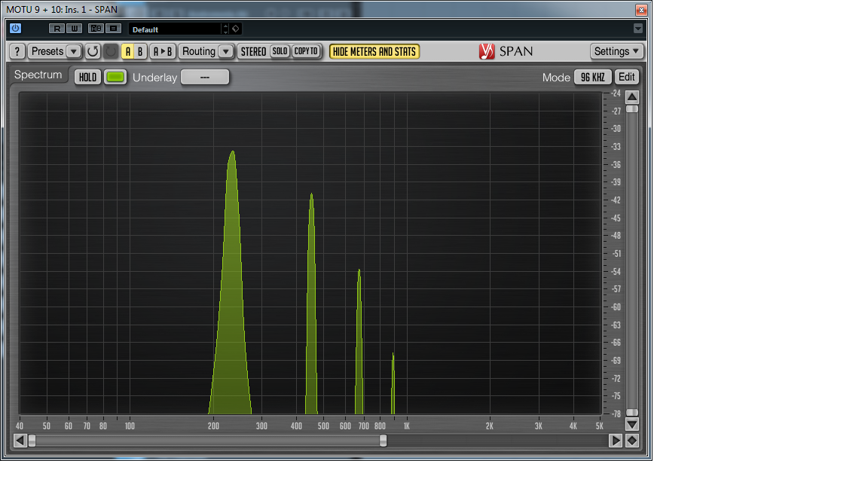Click the frequency range scroll left arrow

click(20, 441)
